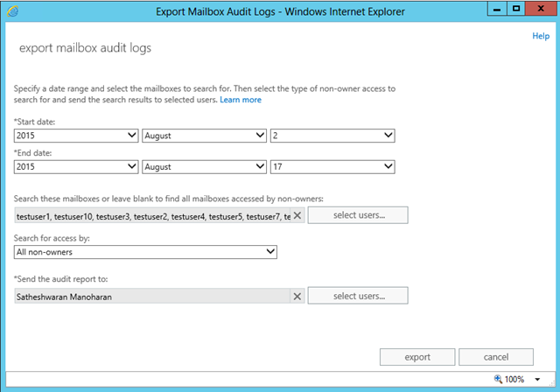Expand the All non-owners access dropdown
This screenshot has width=560, height=392.
(145, 252)
